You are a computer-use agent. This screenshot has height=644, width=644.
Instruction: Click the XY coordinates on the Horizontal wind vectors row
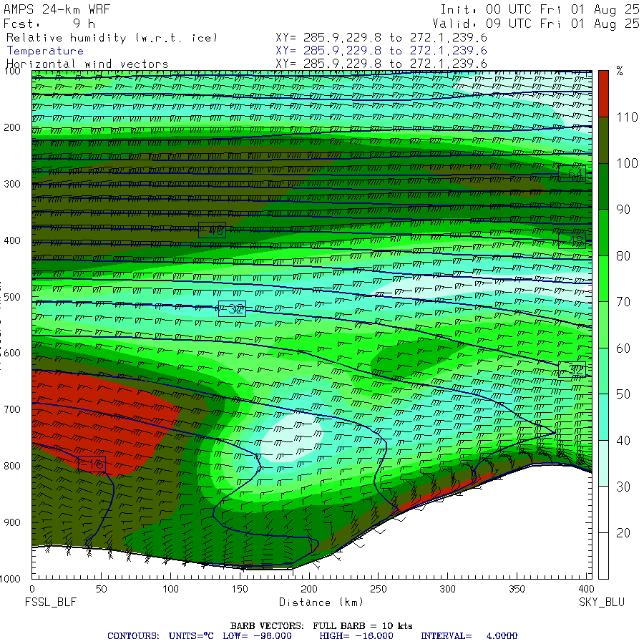click(381, 64)
